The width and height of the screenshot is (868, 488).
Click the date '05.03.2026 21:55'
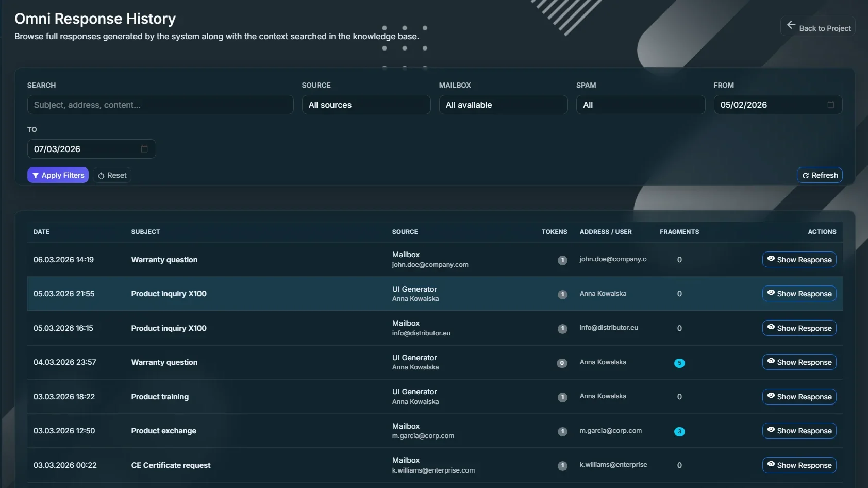click(x=64, y=294)
